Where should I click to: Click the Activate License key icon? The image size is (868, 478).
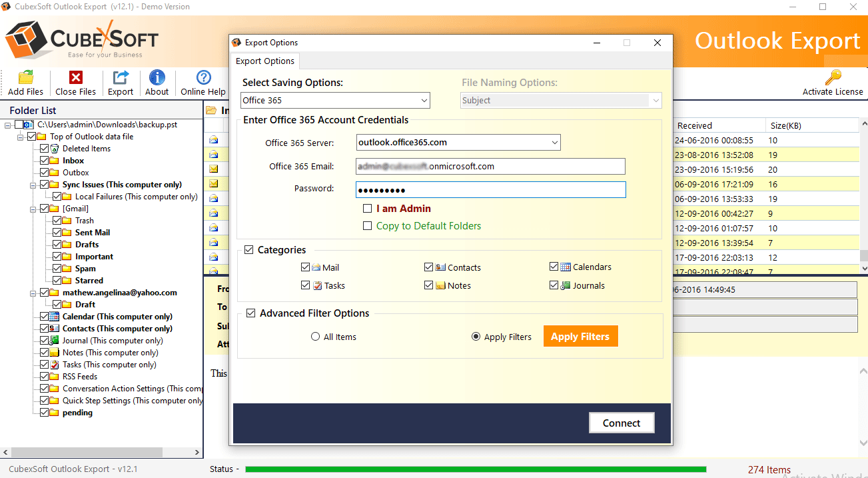tap(833, 77)
